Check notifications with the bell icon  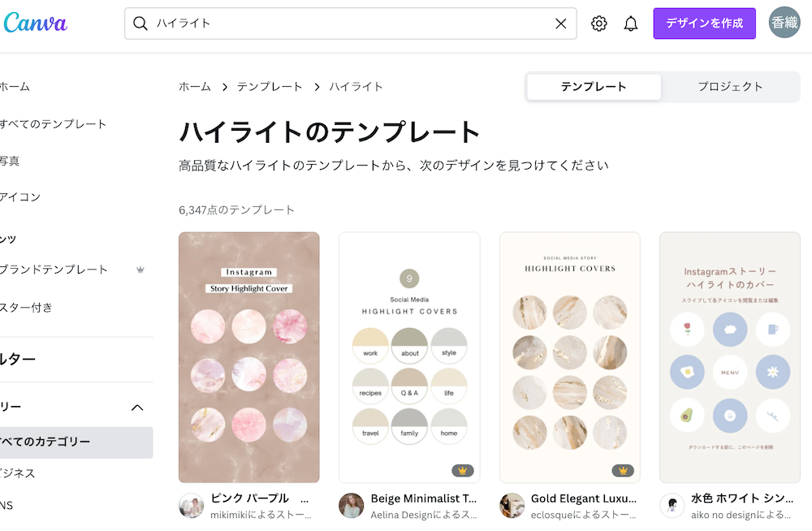click(x=631, y=23)
